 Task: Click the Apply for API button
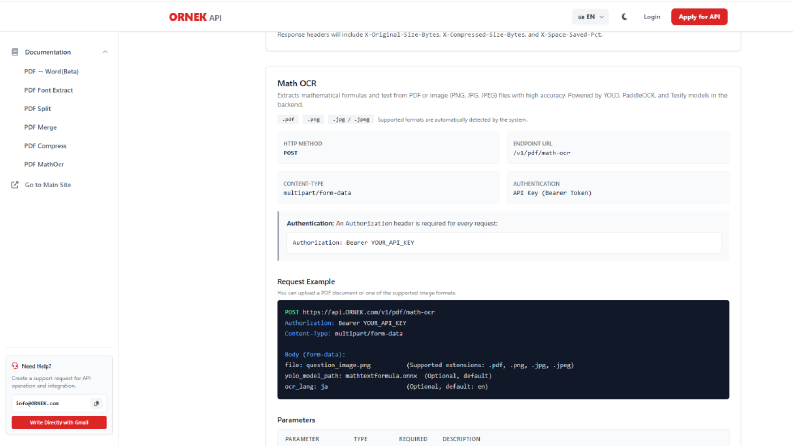pos(699,17)
